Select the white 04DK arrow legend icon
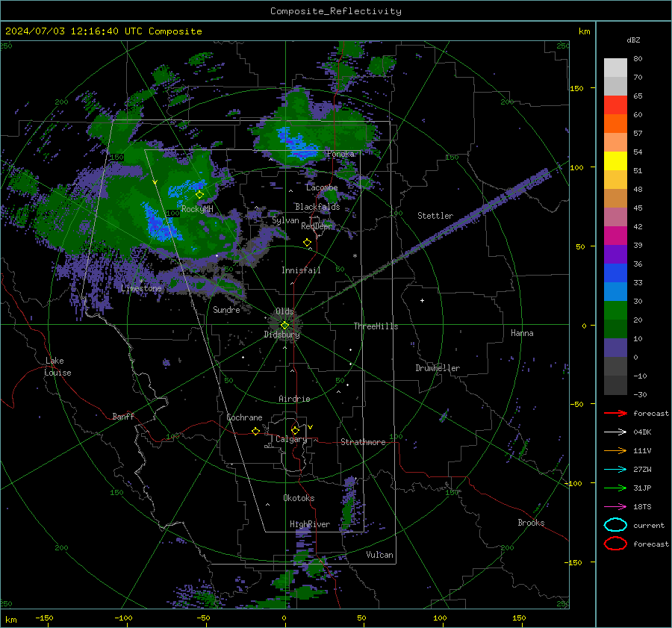 click(x=615, y=432)
